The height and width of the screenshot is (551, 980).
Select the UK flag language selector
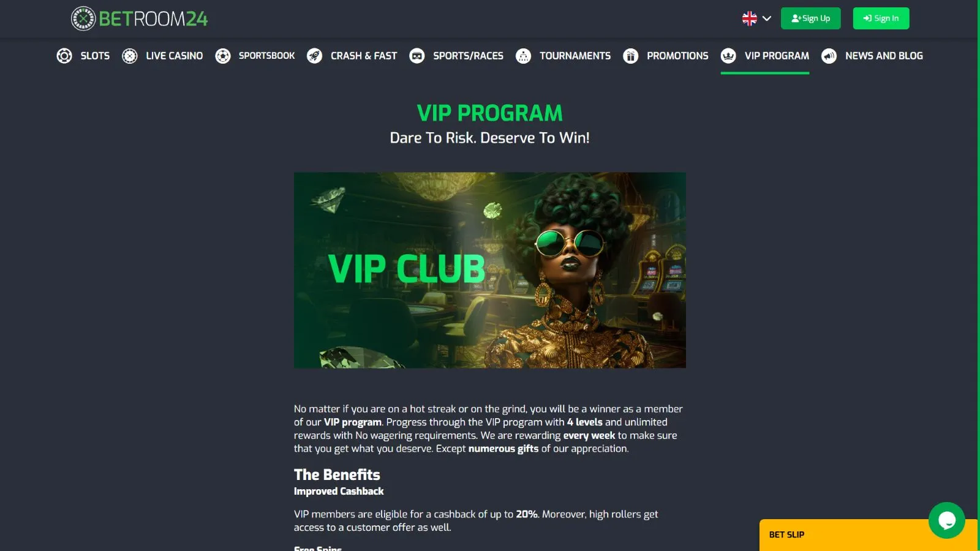750,18
